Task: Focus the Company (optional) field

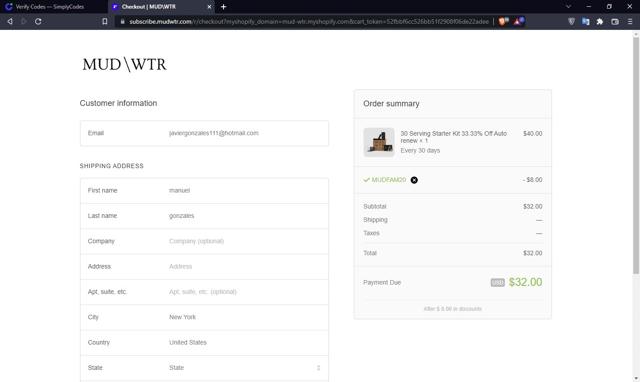Action: coord(204,241)
